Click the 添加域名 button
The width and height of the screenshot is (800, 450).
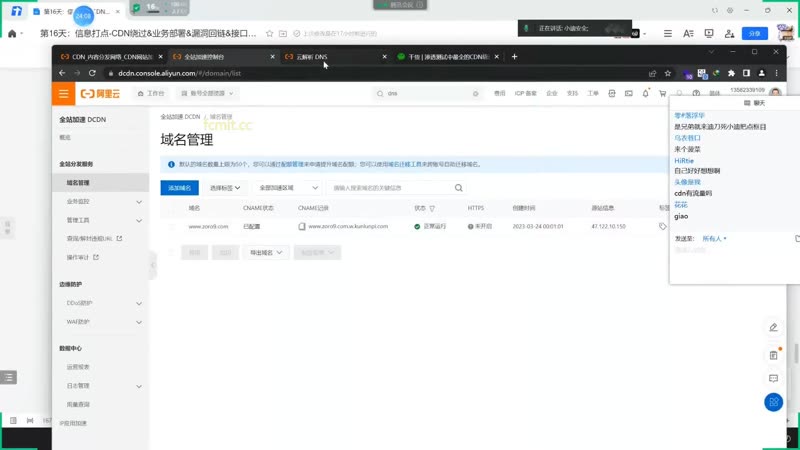pos(180,188)
